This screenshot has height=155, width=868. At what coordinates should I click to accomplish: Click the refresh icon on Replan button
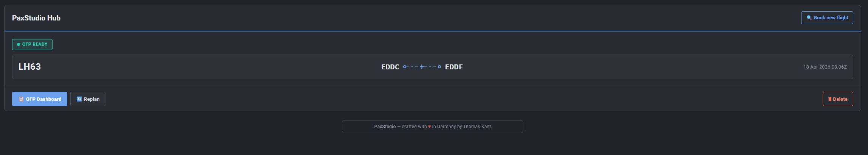[x=79, y=99]
